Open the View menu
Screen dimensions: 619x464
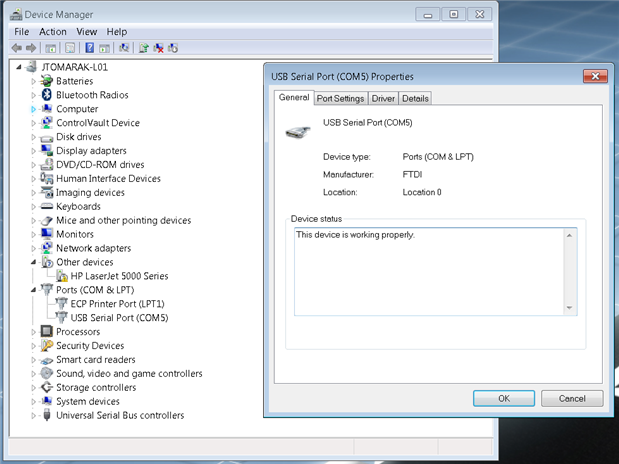tap(86, 32)
